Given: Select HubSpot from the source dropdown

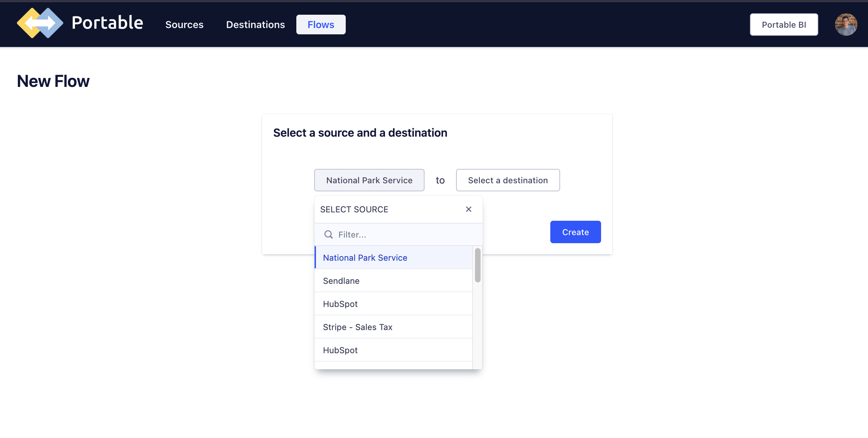Looking at the screenshot, I should coord(340,303).
